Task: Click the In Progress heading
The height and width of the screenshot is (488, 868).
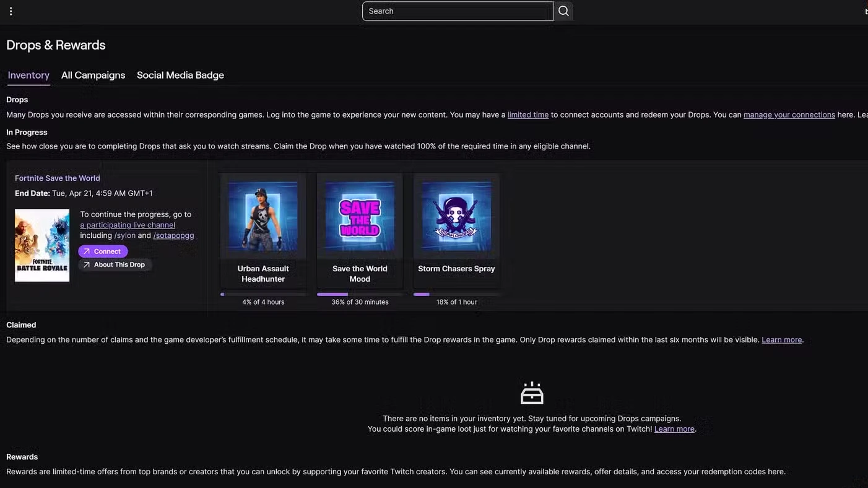Action: click(27, 132)
